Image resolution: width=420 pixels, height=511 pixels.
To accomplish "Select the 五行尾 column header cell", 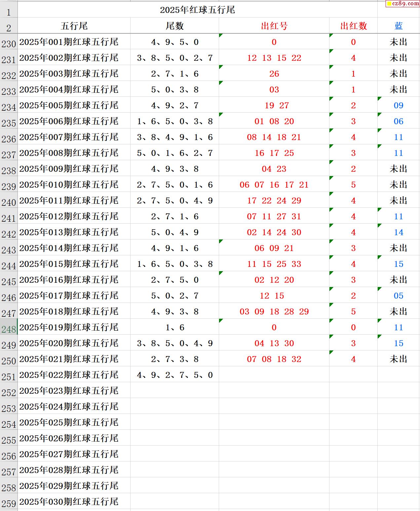I will click(x=74, y=26).
